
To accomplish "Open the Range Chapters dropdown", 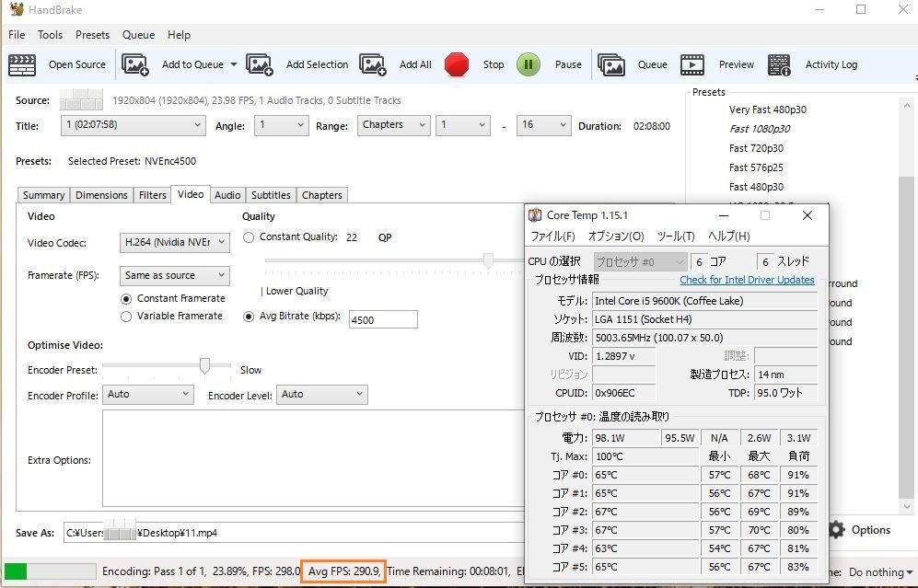I will (393, 125).
